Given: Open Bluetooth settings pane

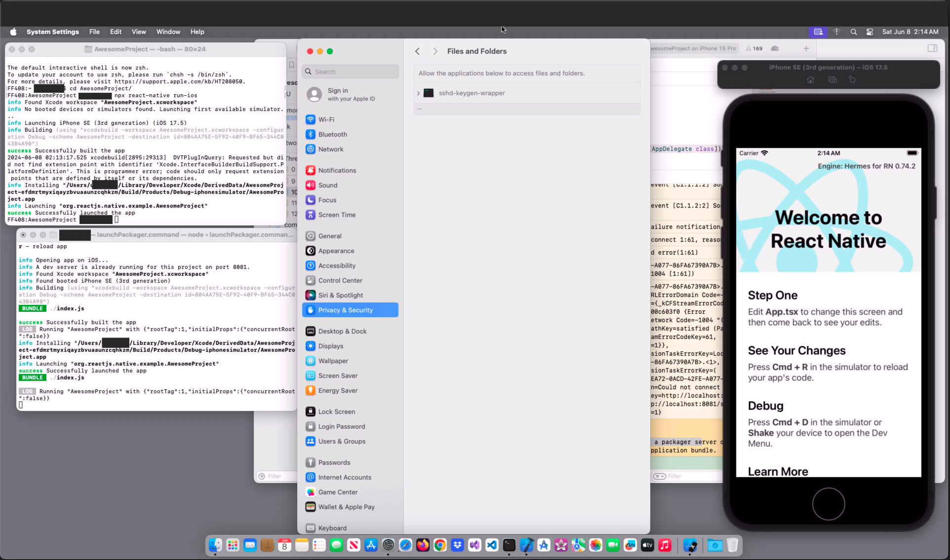Looking at the screenshot, I should (x=332, y=134).
